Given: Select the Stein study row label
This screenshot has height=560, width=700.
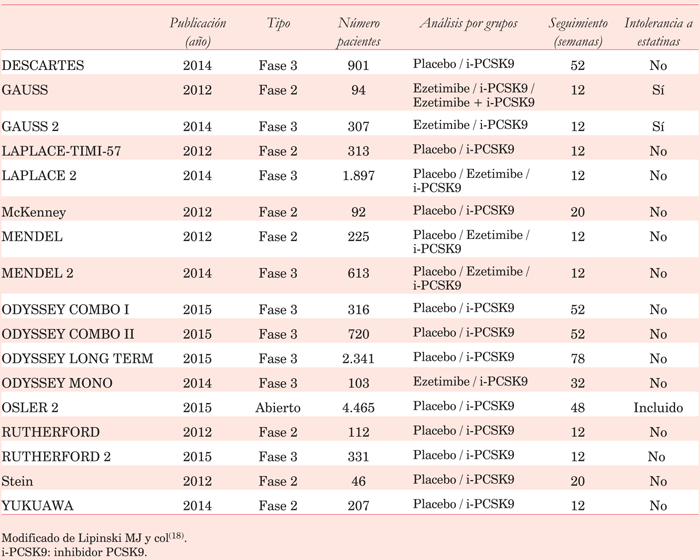Looking at the screenshot, I should click(x=20, y=482).
